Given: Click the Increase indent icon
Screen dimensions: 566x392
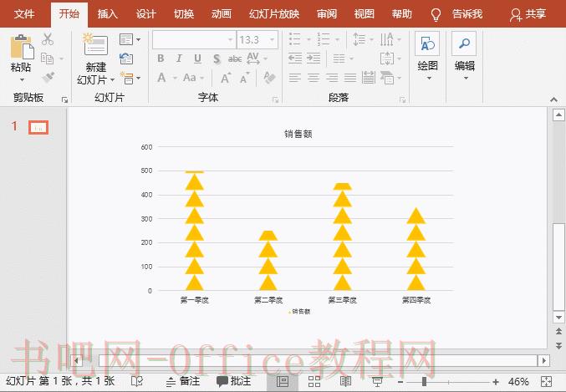Looking at the screenshot, I should pyautogui.click(x=314, y=58).
